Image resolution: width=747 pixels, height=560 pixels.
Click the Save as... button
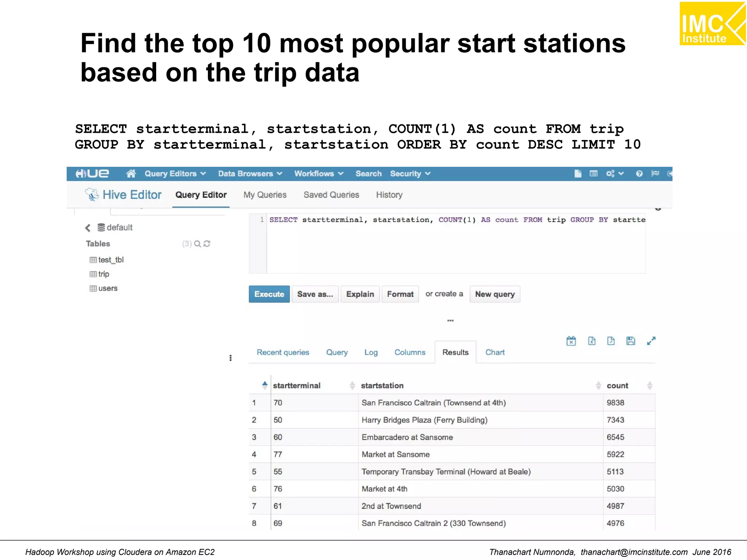click(x=315, y=294)
